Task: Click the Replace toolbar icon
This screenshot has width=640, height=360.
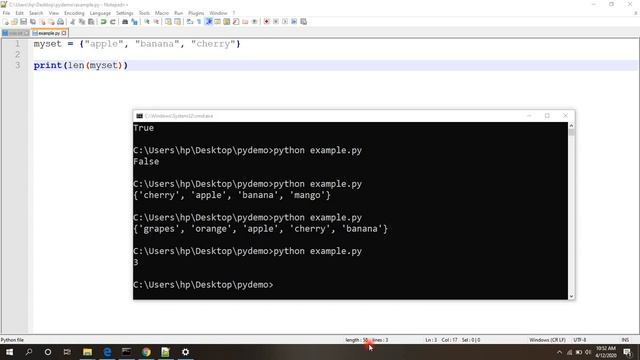Action: [x=134, y=22]
